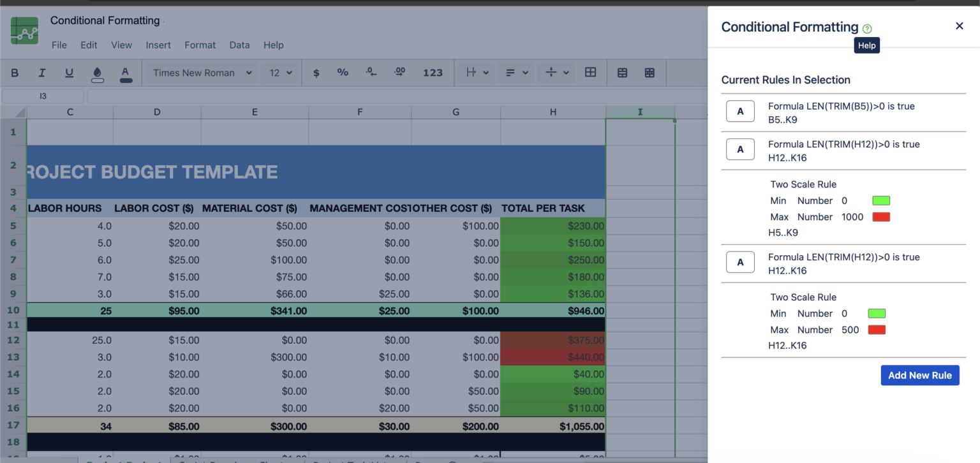Open Conditional Formatting help via question mark

pyautogui.click(x=866, y=27)
